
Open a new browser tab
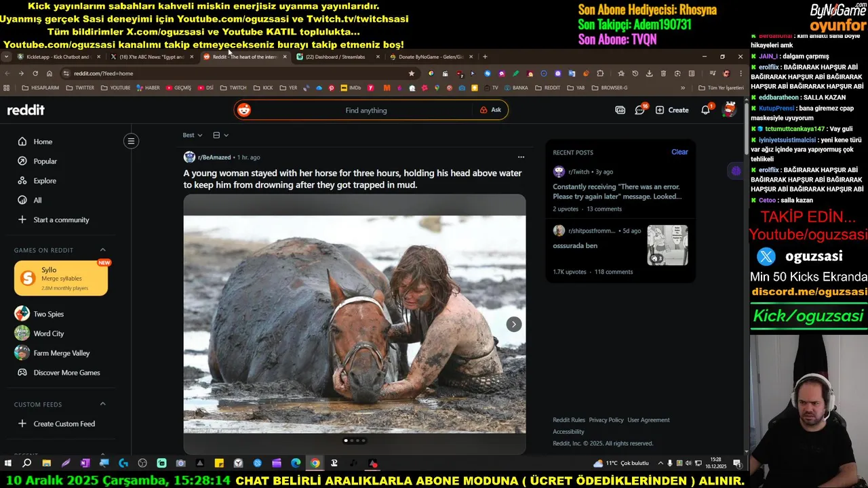(484, 57)
